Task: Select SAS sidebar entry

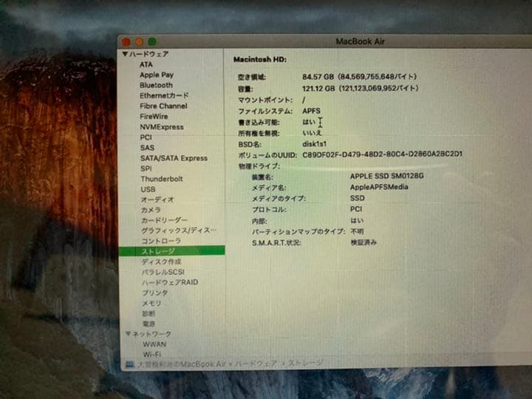Action: tap(147, 148)
